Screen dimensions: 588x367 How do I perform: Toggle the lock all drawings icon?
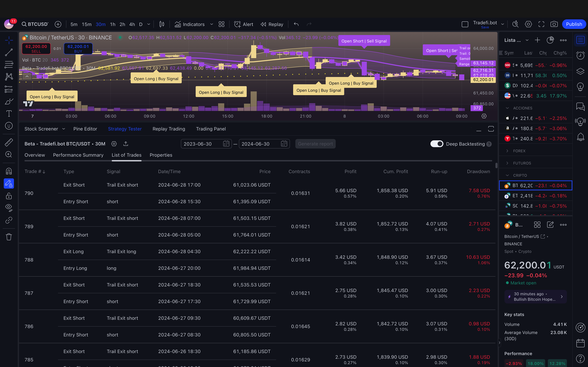[9, 196]
